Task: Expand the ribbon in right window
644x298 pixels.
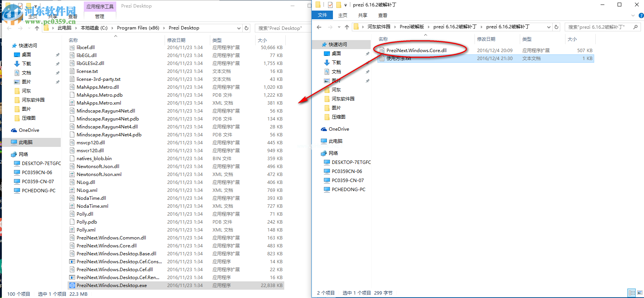Action: (633, 15)
